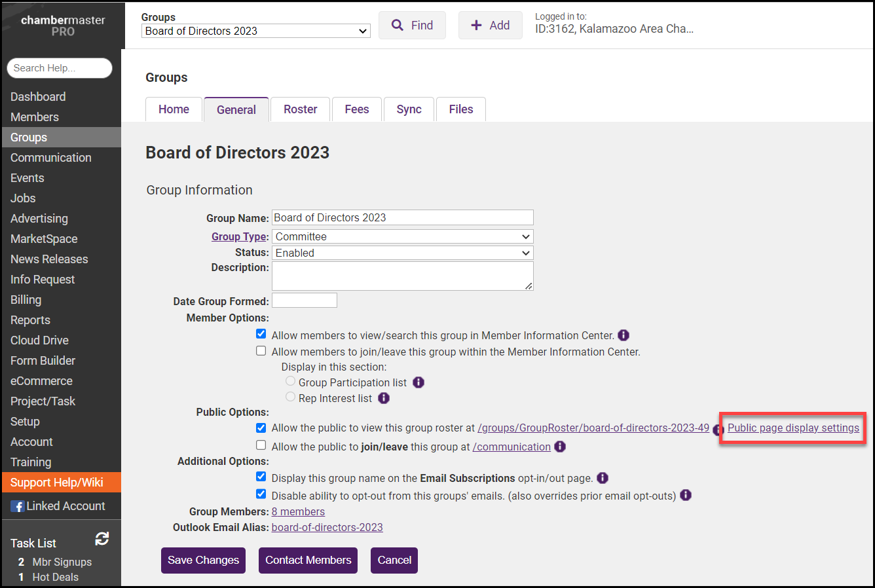Click info icon next to Rep Interest list
The height and width of the screenshot is (588, 875).
click(384, 398)
